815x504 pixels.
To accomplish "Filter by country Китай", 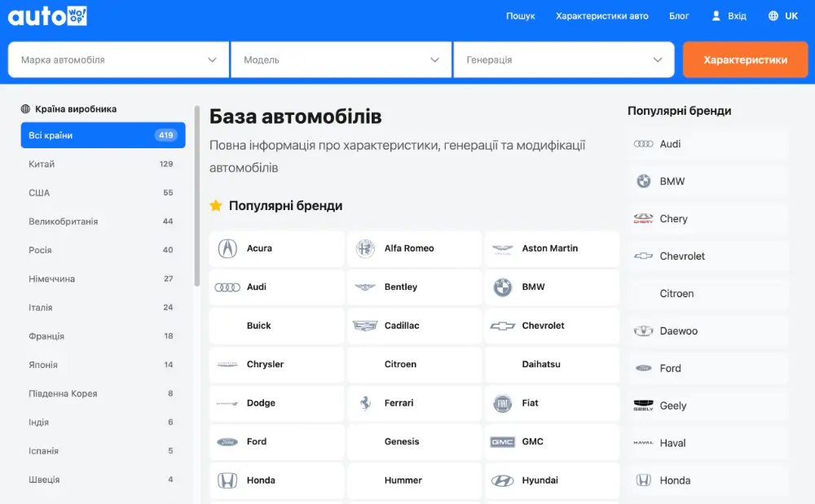I will (103, 164).
